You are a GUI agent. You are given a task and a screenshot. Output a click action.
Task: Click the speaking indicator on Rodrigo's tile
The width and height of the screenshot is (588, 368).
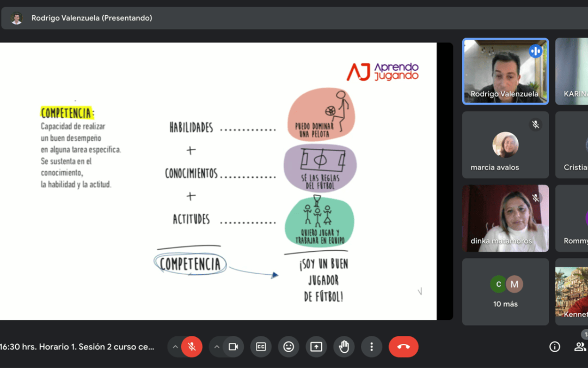point(536,51)
